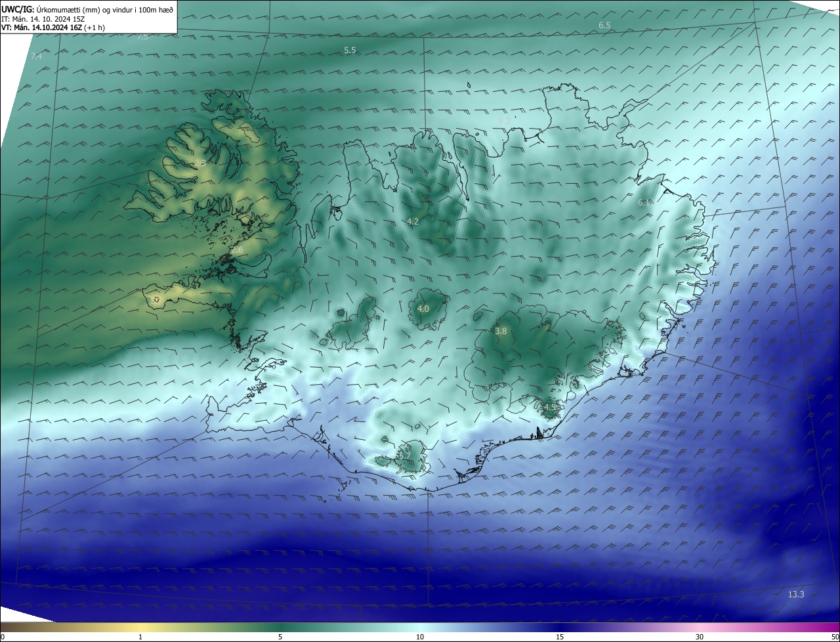Click the 1 tick label on the color scale

tap(141, 637)
